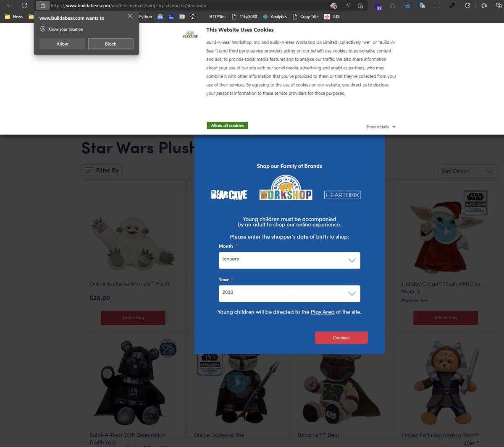
Task: Click Build-A-Bear Workshop logo in cookie banner
Action: 190,35
